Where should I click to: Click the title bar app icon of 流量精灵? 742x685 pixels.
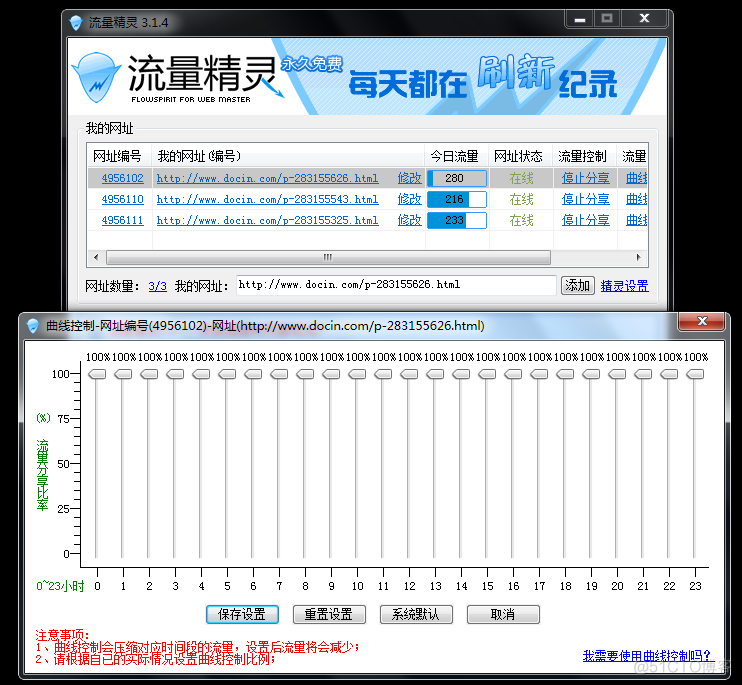pos(76,22)
